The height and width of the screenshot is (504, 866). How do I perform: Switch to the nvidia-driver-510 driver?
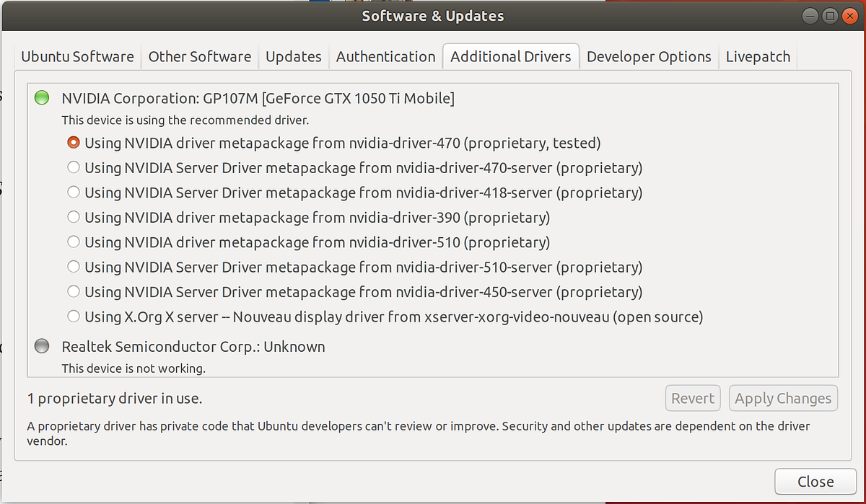pyautogui.click(x=73, y=242)
